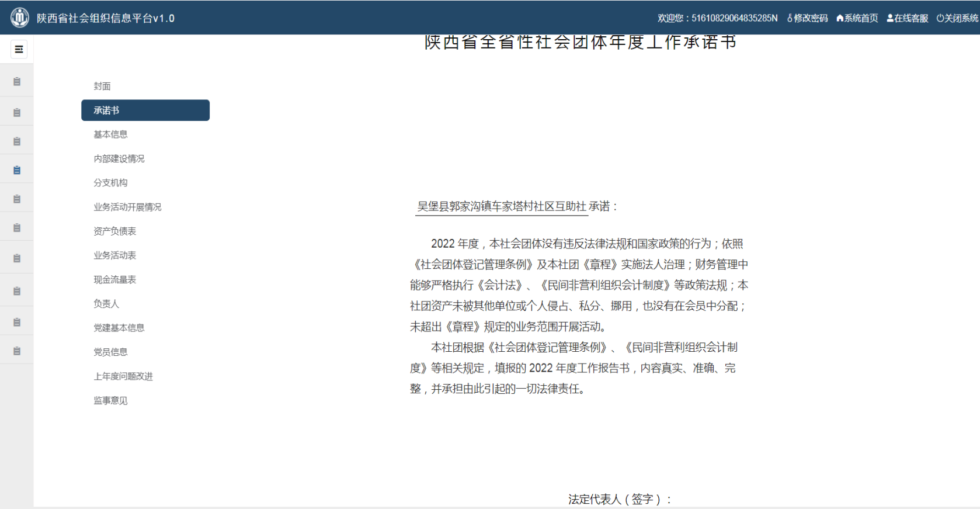Open the 现金流量表 section
This screenshot has width=980, height=509.
click(115, 280)
